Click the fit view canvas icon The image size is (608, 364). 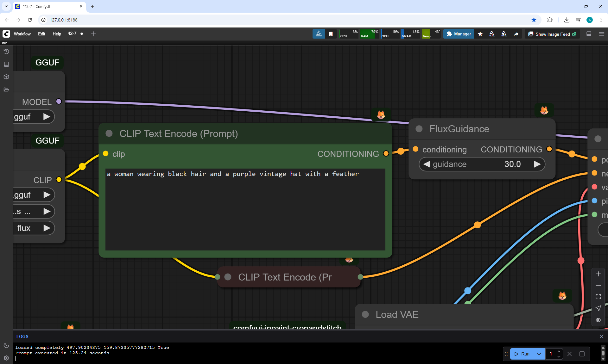(598, 297)
